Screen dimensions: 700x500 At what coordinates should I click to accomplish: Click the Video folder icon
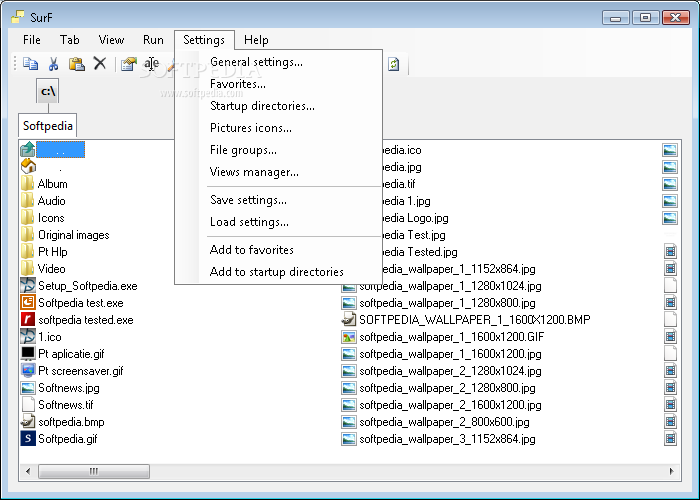(27, 268)
